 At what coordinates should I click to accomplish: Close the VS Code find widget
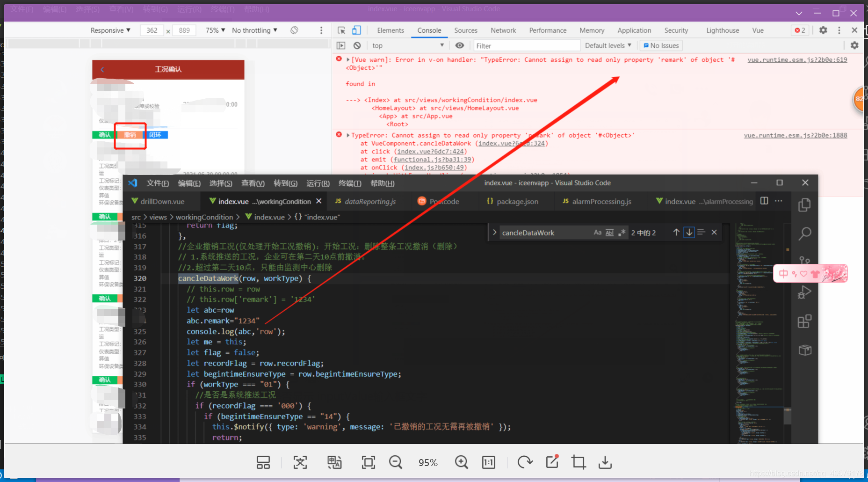click(x=714, y=233)
